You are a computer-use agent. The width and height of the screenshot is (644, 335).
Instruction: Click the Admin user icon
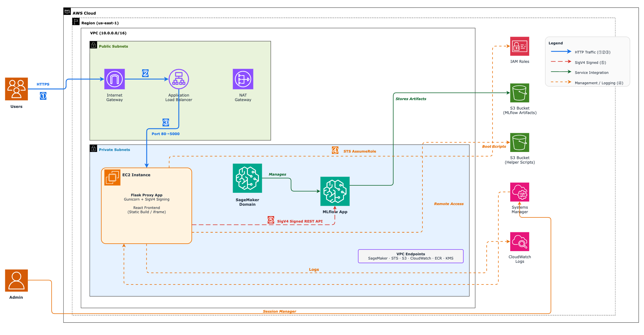pyautogui.click(x=17, y=281)
